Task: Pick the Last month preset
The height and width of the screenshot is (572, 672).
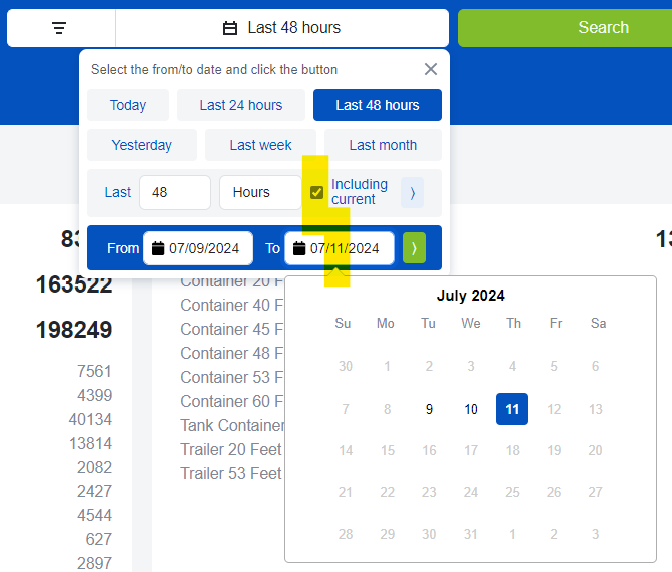Action: click(x=383, y=145)
